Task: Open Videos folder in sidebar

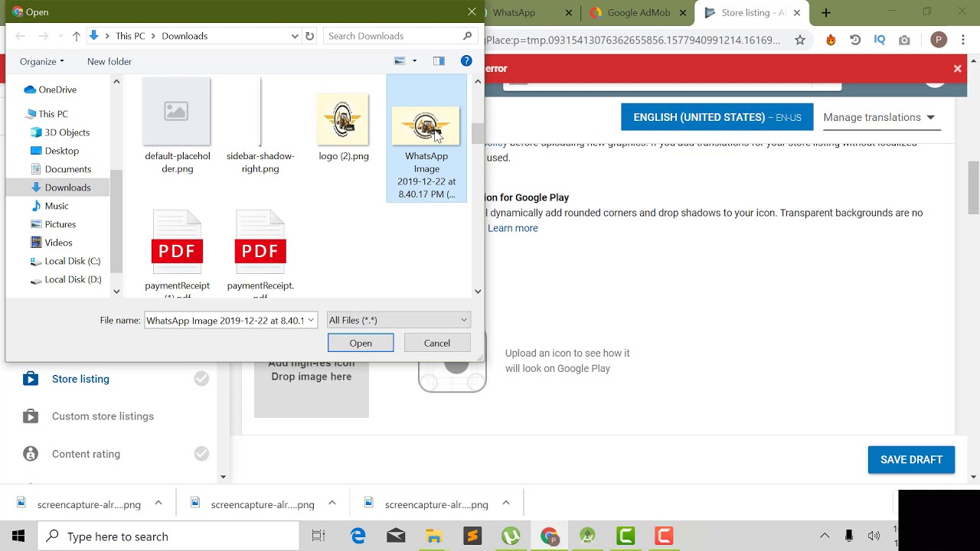Action: 51,243
